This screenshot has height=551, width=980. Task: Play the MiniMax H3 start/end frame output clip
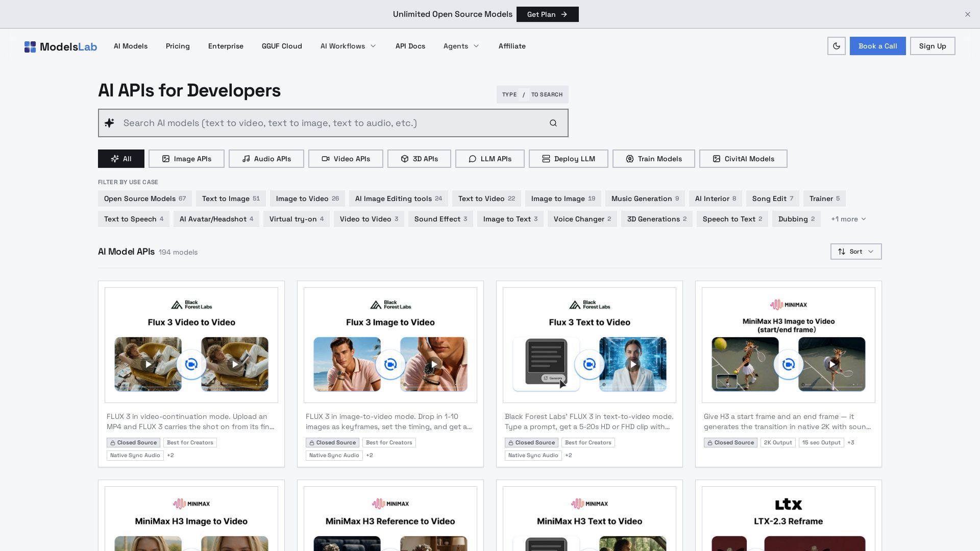pyautogui.click(x=832, y=364)
